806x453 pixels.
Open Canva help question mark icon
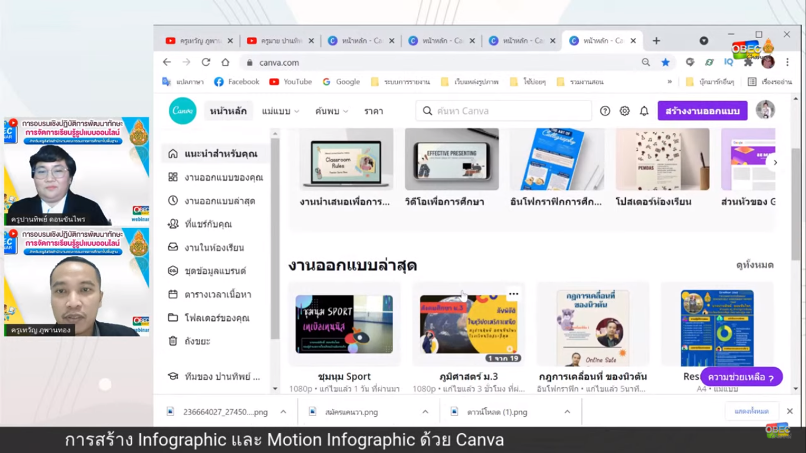tap(605, 111)
